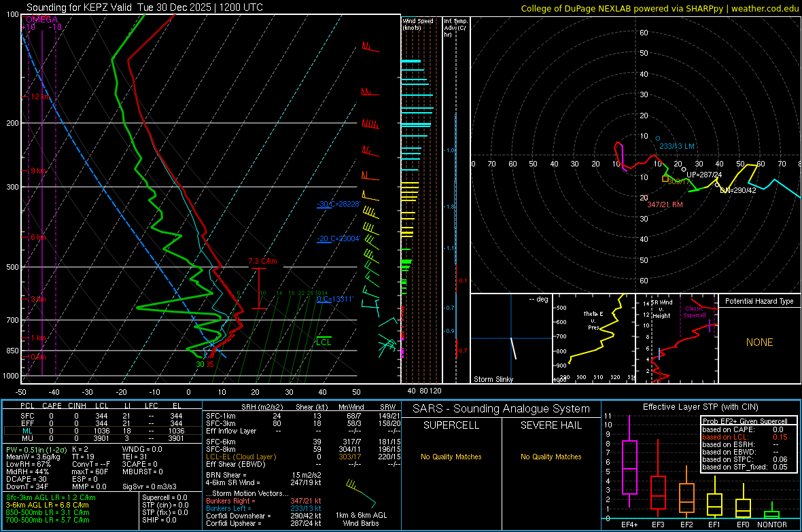Click the '-20 C=23004' height label
This screenshot has width=802, height=532.
click(338, 238)
